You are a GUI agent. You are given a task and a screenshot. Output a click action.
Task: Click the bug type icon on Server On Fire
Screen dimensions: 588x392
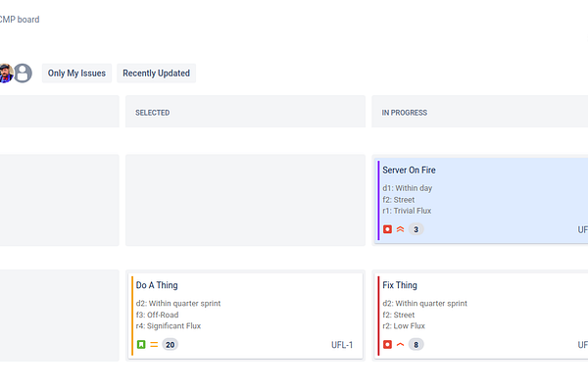click(387, 229)
